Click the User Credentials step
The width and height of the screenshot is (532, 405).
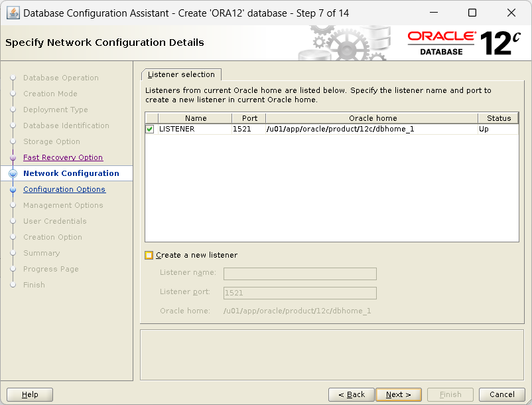pos(55,221)
